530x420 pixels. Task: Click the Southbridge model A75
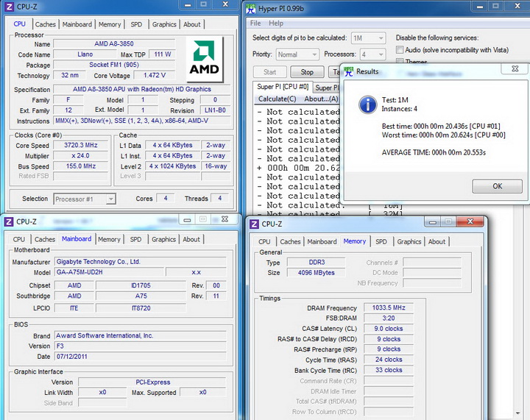pos(141,296)
